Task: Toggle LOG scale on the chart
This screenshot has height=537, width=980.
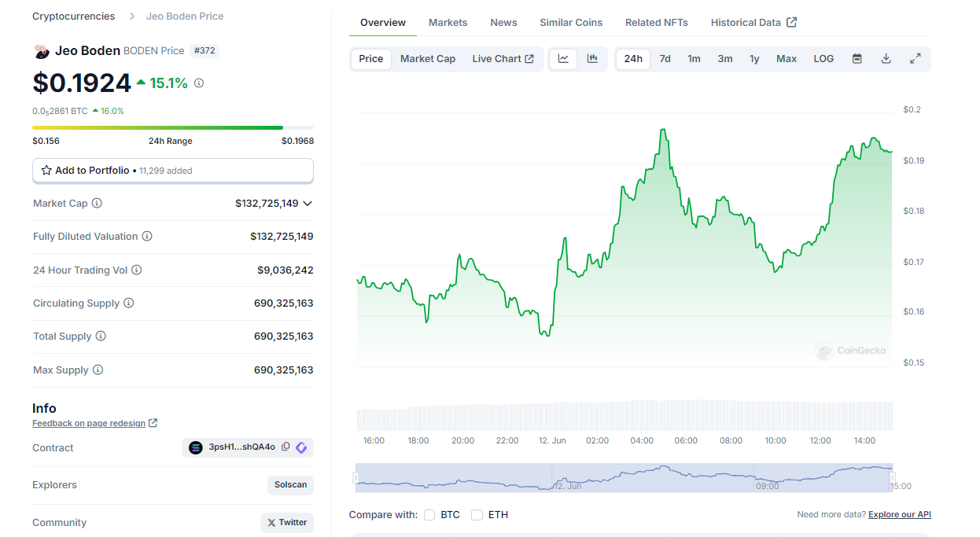Action: point(823,59)
